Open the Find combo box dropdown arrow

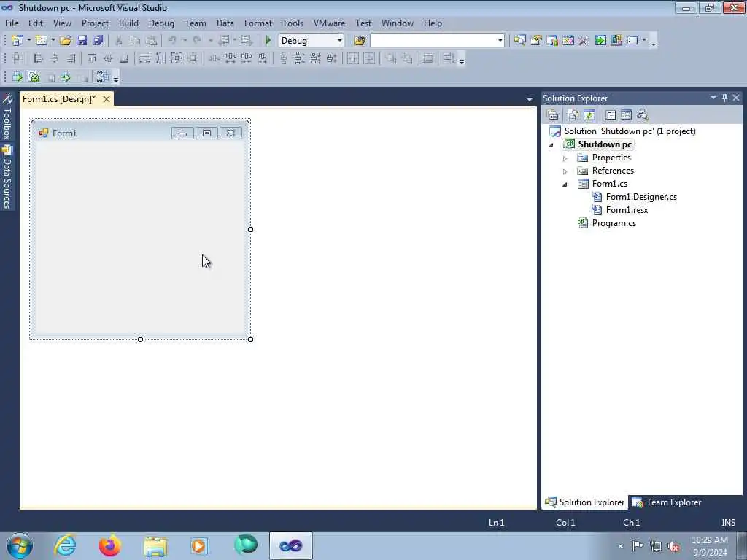[500, 41]
